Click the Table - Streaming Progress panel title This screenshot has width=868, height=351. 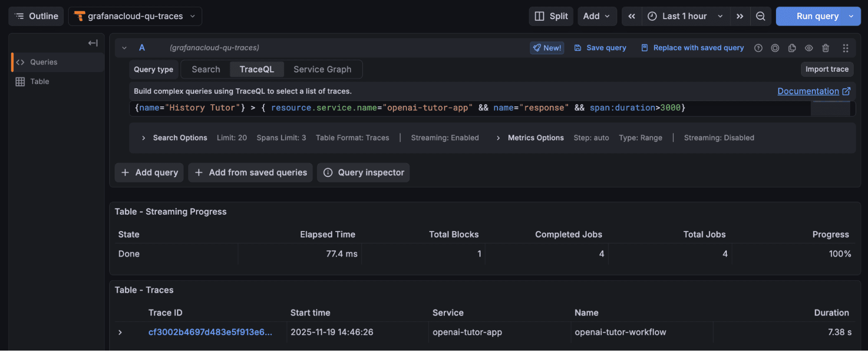pyautogui.click(x=170, y=212)
